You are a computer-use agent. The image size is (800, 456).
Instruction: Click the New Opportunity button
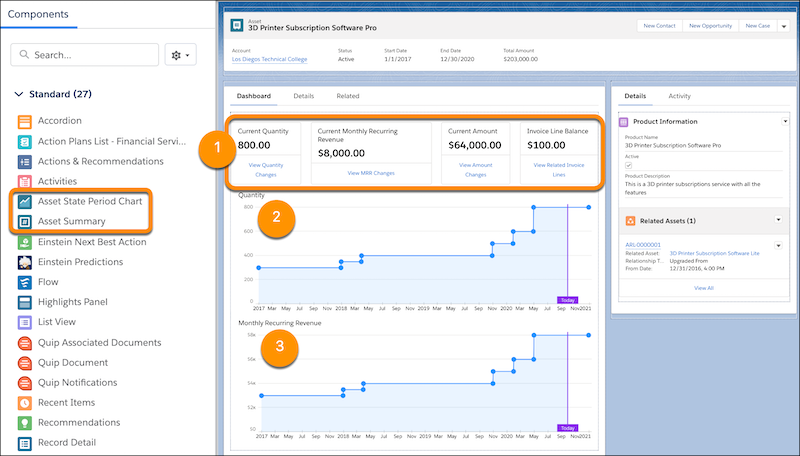click(710, 26)
